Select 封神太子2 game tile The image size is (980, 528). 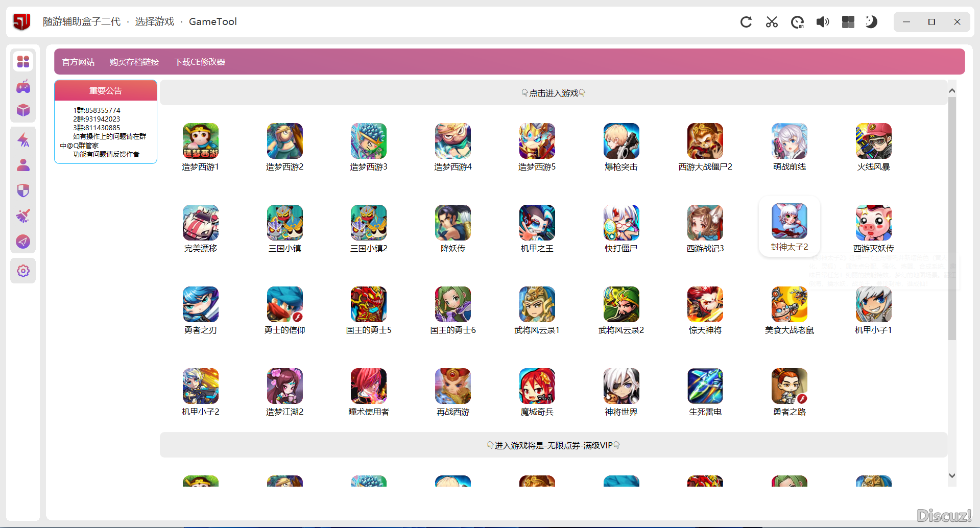coord(789,227)
